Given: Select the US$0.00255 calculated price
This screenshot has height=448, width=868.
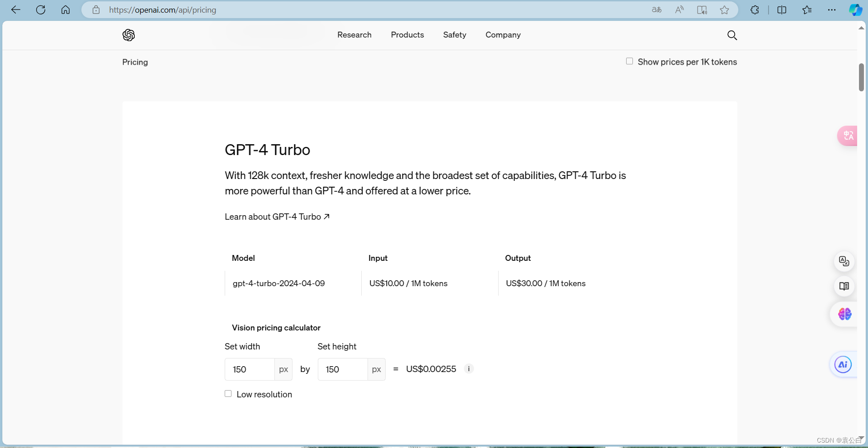Looking at the screenshot, I should pyautogui.click(x=431, y=369).
